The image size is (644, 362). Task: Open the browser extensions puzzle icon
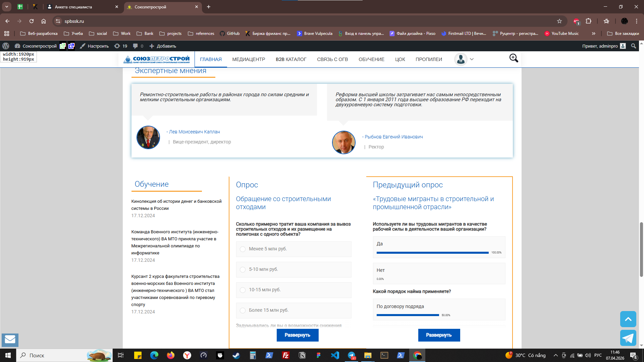pyautogui.click(x=589, y=21)
